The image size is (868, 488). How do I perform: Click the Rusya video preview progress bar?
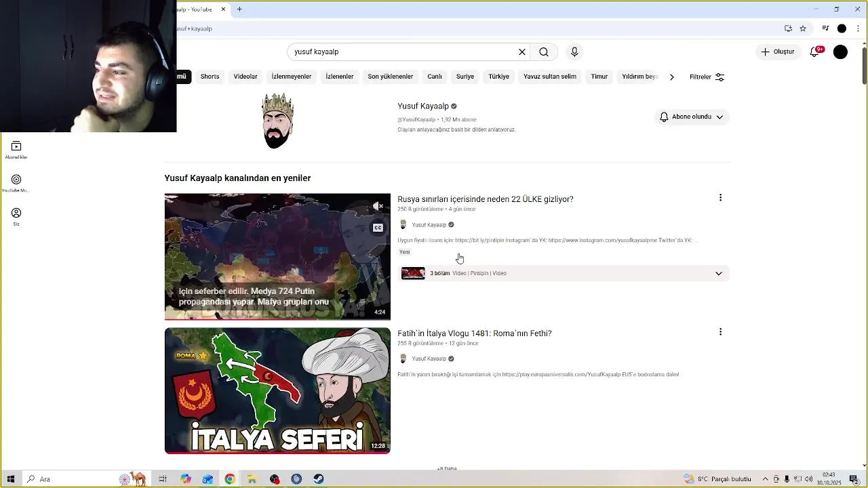[x=277, y=319]
